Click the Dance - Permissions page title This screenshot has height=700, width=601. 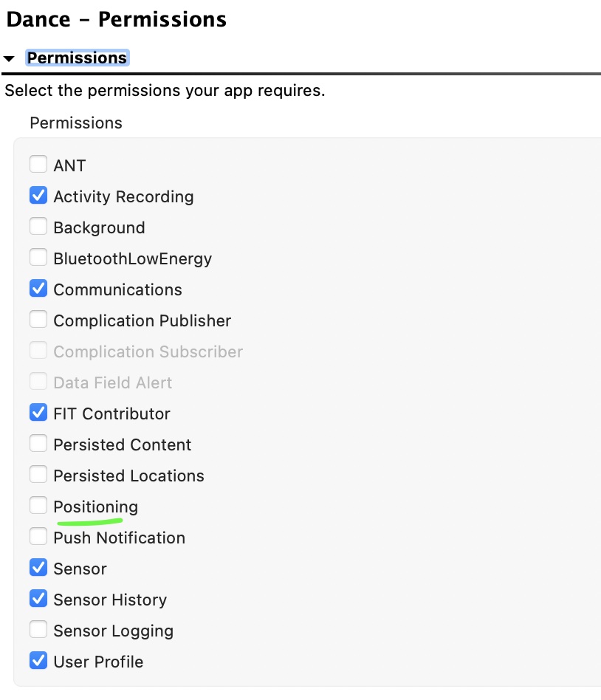pyautogui.click(x=116, y=20)
